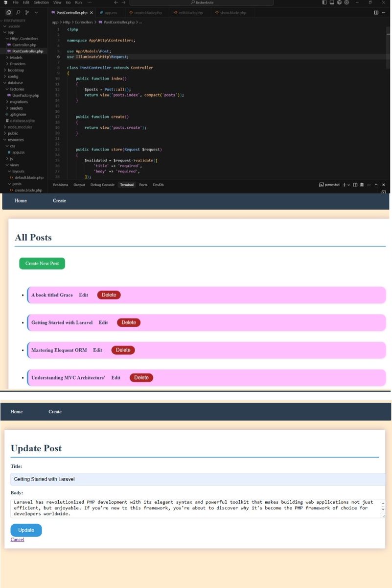Open the Ports panel tab
Viewport: 392px width, 588px height.
pyautogui.click(x=143, y=185)
